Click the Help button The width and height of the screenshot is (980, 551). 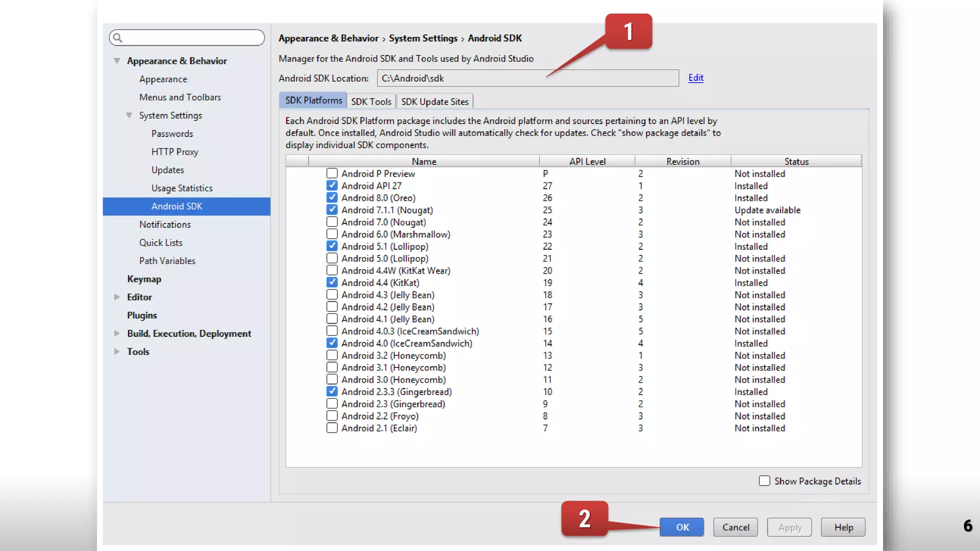pos(843,527)
